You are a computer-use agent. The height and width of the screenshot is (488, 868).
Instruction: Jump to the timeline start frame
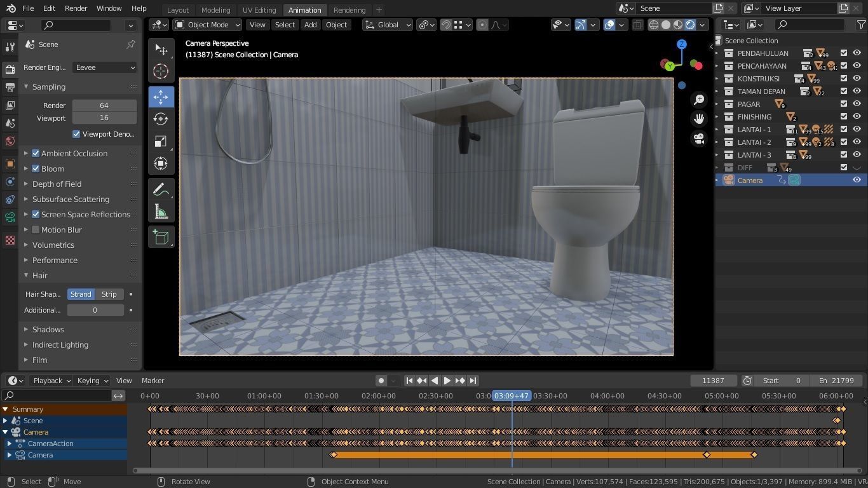coord(409,381)
